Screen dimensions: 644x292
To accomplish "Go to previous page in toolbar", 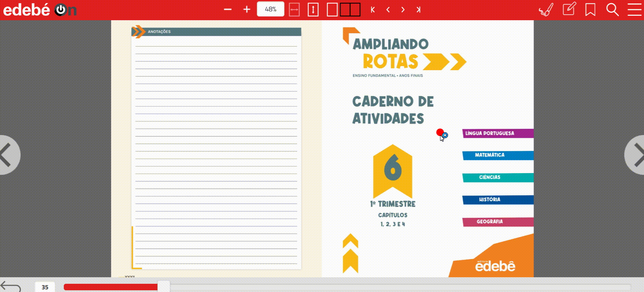I will (388, 10).
